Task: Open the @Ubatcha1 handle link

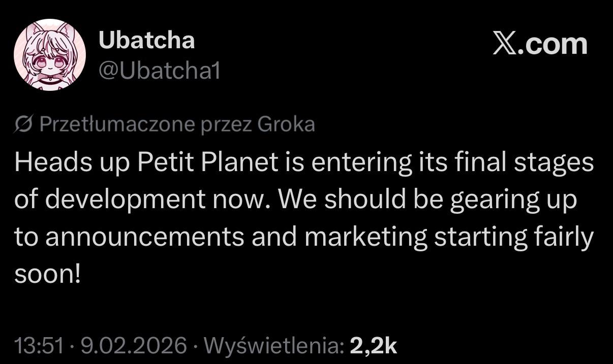Action: click(x=159, y=72)
